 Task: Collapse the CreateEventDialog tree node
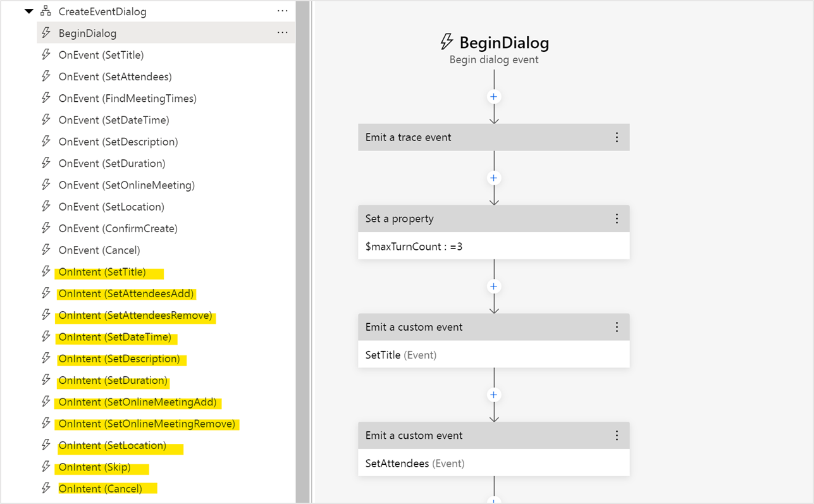point(28,11)
